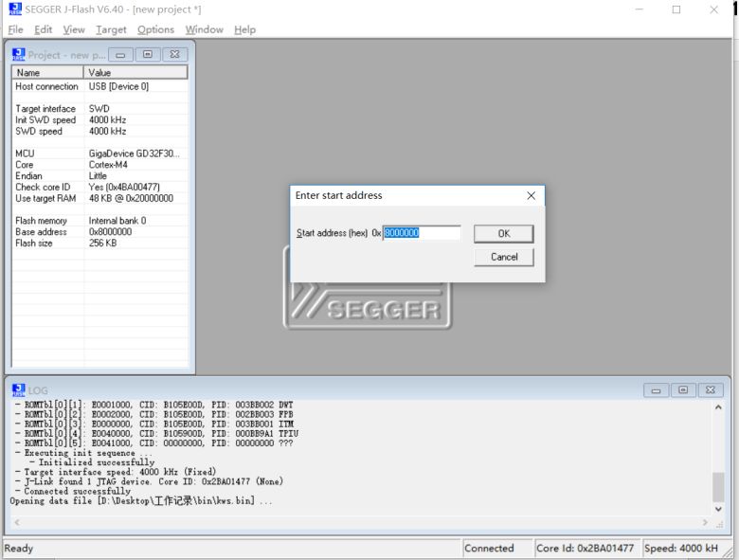Minimize the LOG panel
The height and width of the screenshot is (560, 739).
tap(656, 390)
